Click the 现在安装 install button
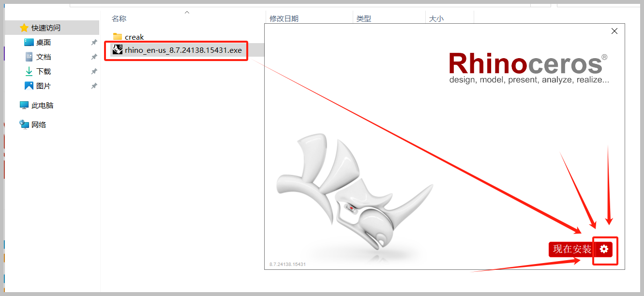This screenshot has width=644, height=296. pos(572,249)
